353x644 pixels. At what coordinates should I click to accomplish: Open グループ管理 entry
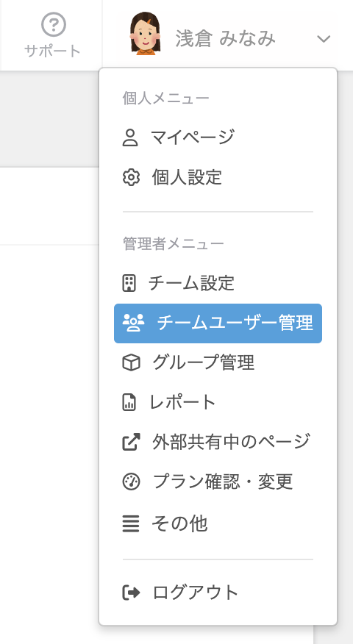click(x=218, y=362)
